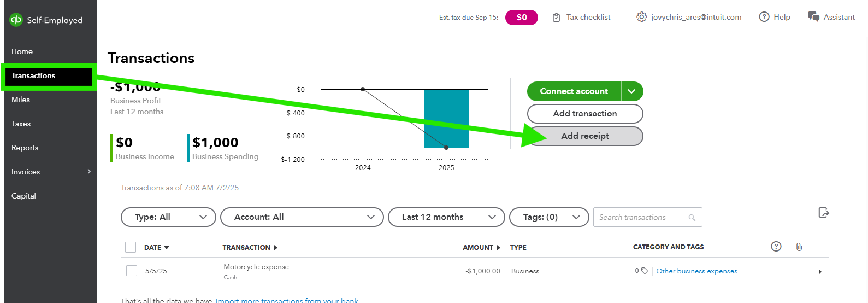Open Capital in the sidebar
The height and width of the screenshot is (303, 868).
tap(24, 196)
